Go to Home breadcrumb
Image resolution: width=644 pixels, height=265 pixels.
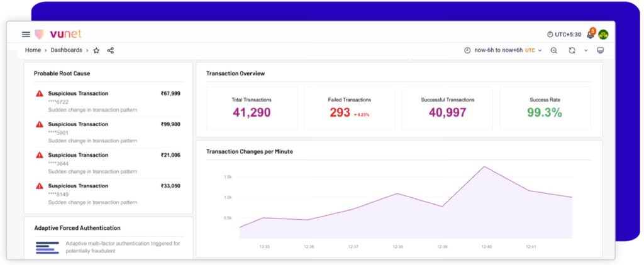pos(33,50)
